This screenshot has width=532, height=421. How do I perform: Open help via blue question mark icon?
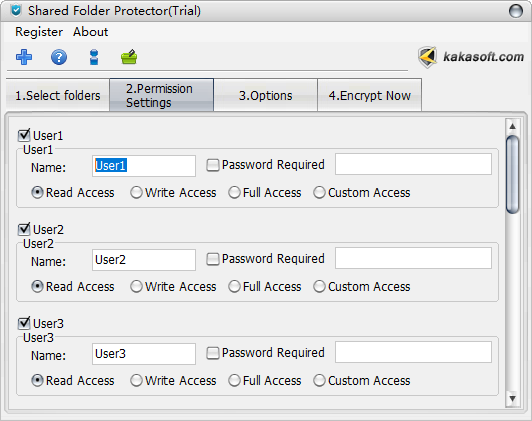[x=59, y=57]
